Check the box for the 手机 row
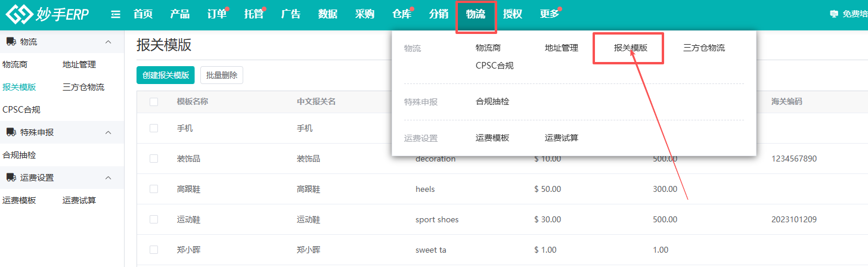The image size is (868, 267). click(x=154, y=128)
